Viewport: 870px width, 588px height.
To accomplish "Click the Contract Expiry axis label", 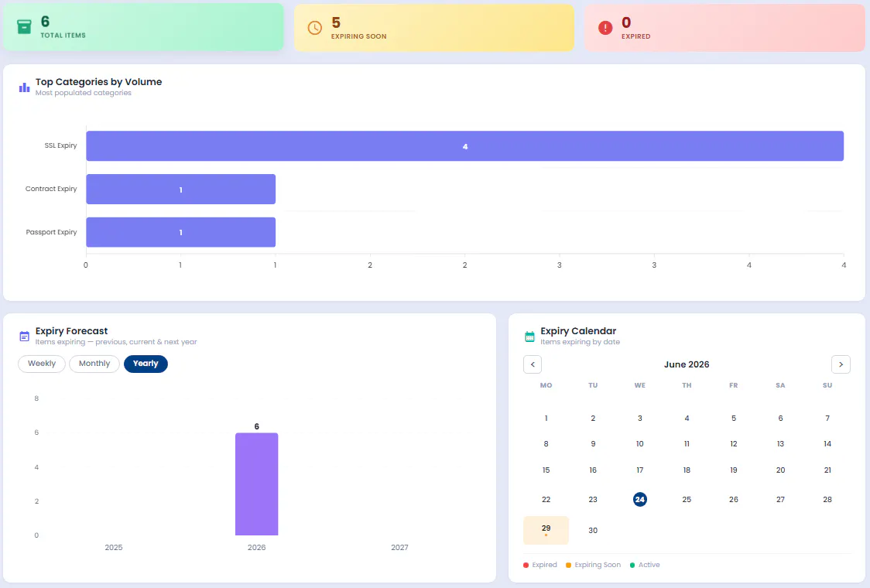I will (51, 189).
